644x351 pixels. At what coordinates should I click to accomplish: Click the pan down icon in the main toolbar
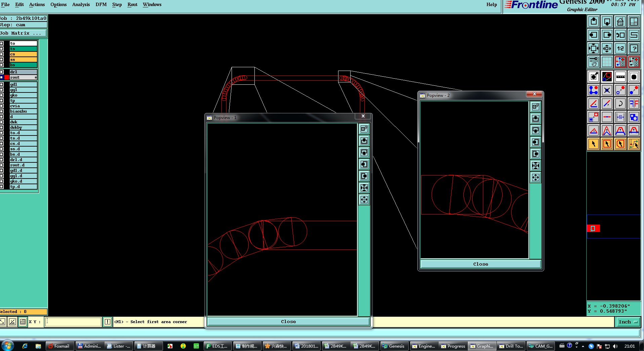coord(607,22)
